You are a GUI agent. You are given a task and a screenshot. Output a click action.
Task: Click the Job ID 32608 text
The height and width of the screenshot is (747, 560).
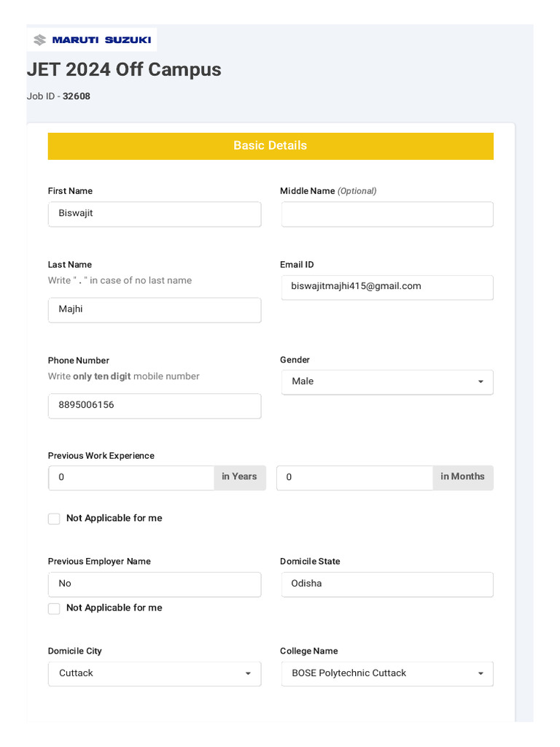58,96
